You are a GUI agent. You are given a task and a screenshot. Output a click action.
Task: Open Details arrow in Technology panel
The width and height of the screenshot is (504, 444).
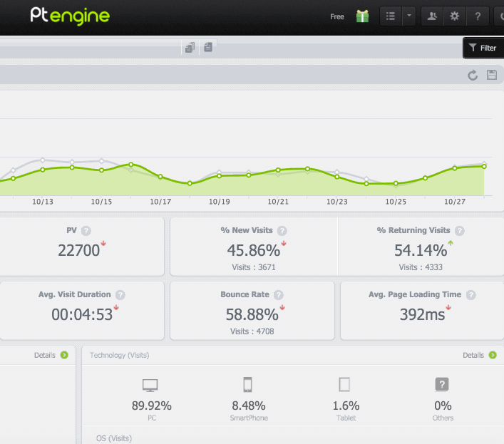point(492,355)
